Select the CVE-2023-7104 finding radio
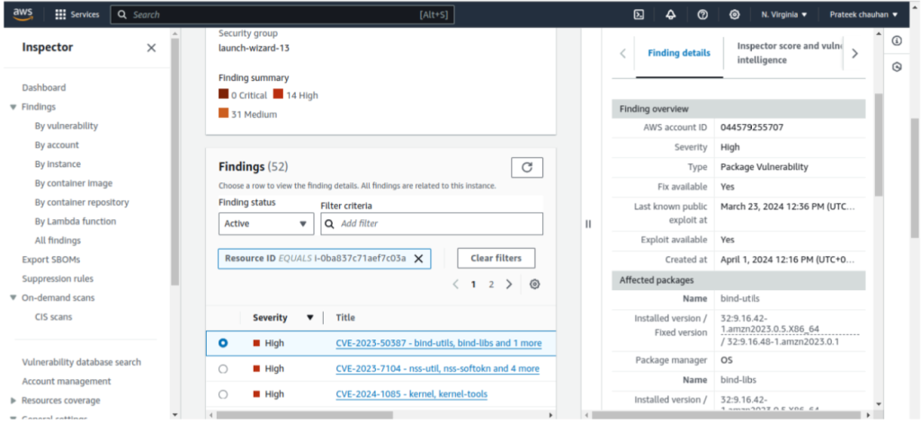Viewport: 921px width, 423px height. 223,369
